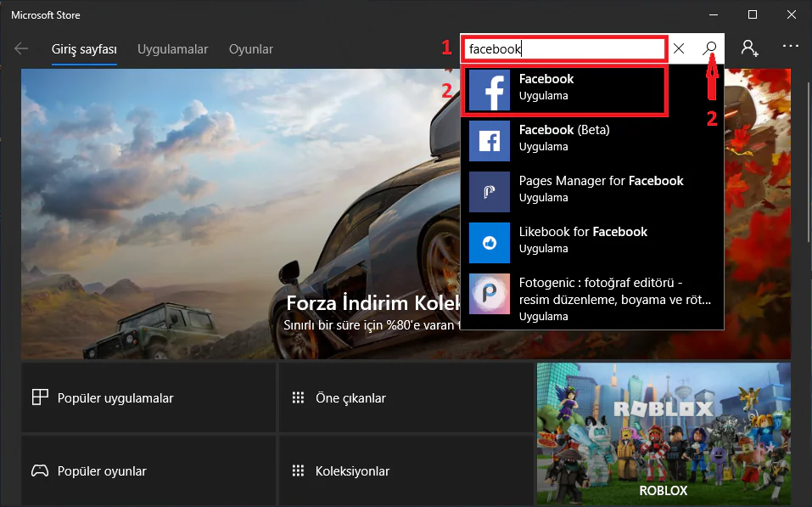Pick Likebook for Facebook suggestion
The width and height of the screenshot is (812, 507).
click(x=583, y=239)
